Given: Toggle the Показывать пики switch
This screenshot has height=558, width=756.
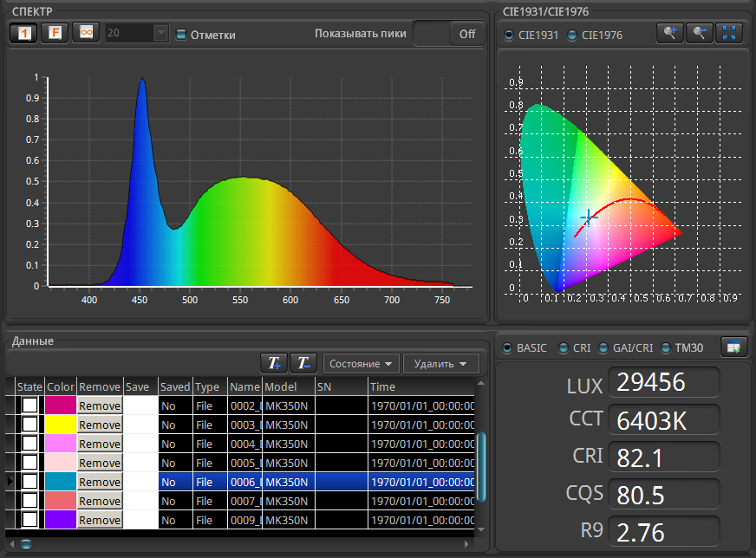Looking at the screenshot, I should 450,34.
